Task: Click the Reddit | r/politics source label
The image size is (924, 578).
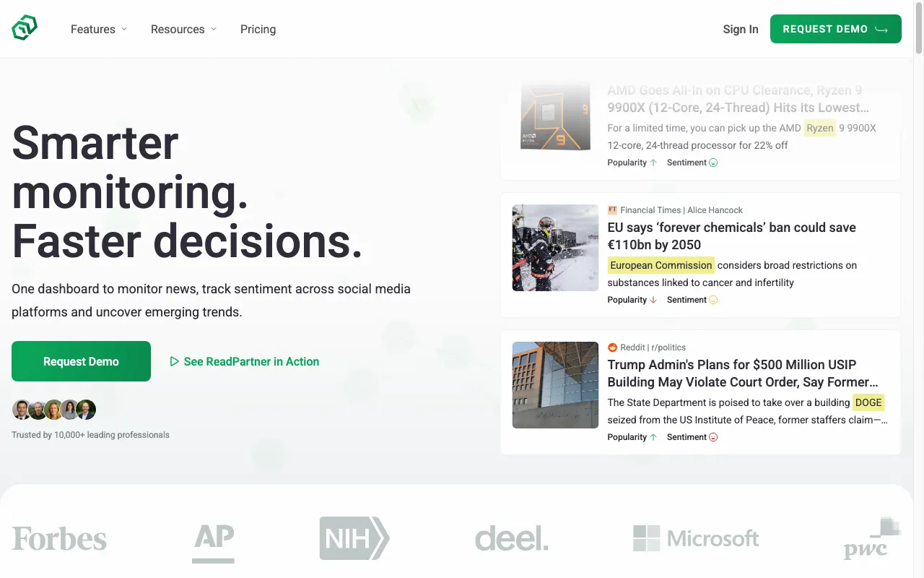Action: 653,348
